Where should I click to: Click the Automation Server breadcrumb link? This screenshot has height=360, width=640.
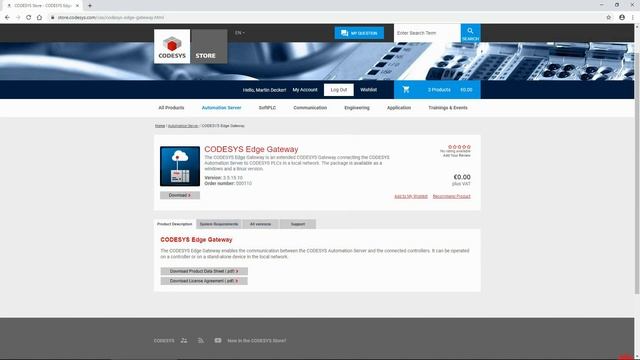[x=183, y=126]
